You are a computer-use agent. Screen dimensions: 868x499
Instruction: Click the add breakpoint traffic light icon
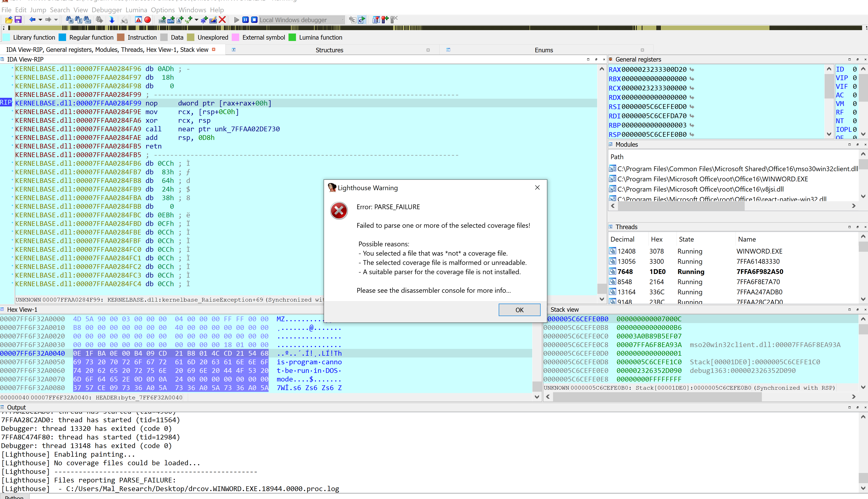(x=385, y=20)
